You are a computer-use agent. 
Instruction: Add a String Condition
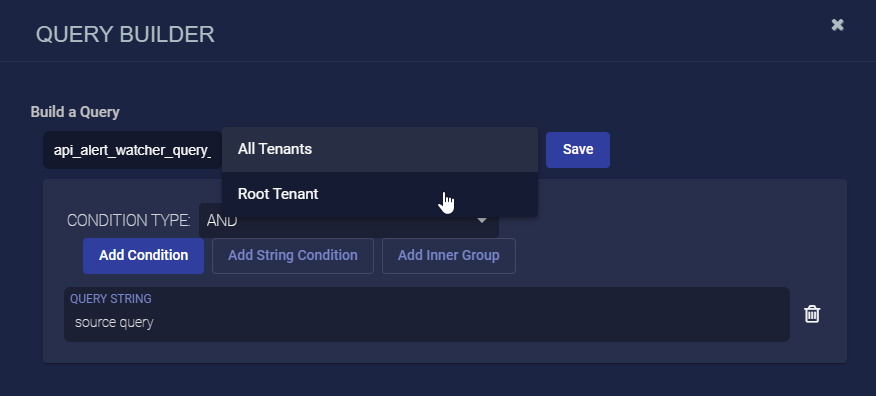click(293, 256)
